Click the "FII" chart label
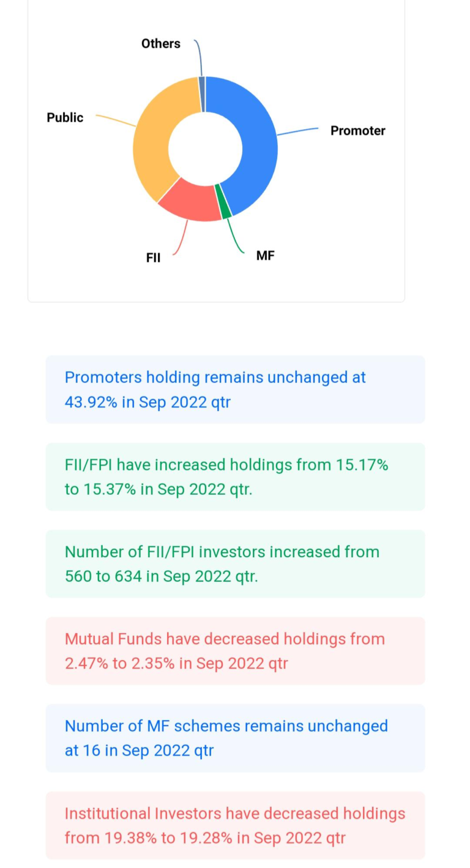Screen dimensions: 470x868 point(153,258)
